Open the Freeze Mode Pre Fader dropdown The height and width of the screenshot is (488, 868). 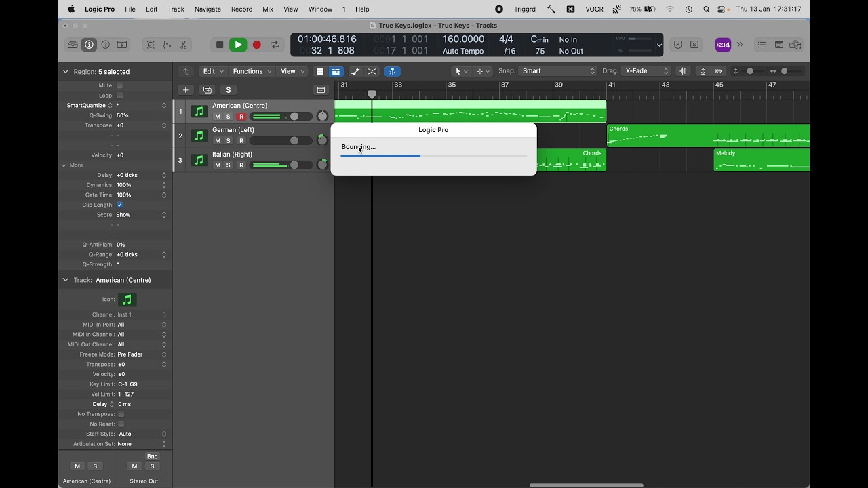pos(141,354)
